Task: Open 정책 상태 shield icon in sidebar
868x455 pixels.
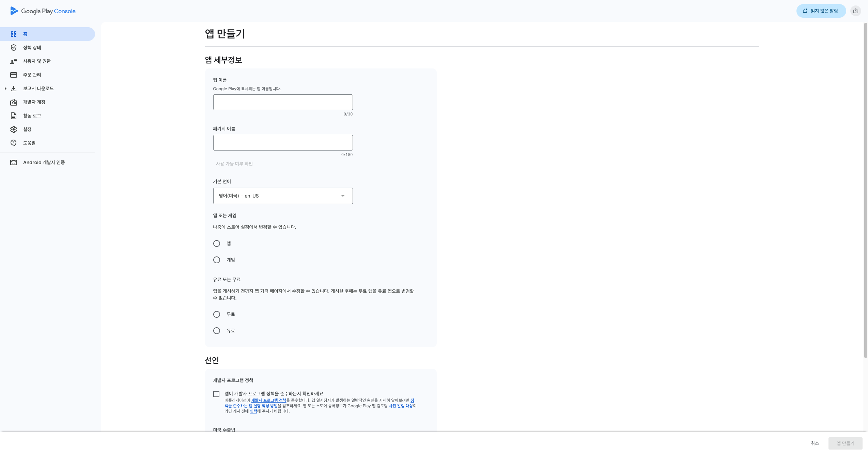Action: tap(14, 48)
